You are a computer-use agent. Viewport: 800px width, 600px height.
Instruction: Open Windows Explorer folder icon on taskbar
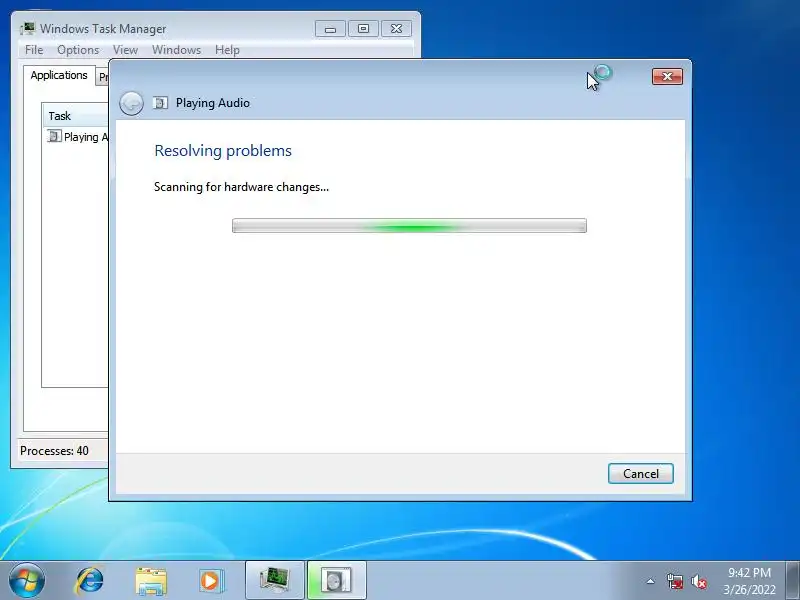pyautogui.click(x=151, y=581)
